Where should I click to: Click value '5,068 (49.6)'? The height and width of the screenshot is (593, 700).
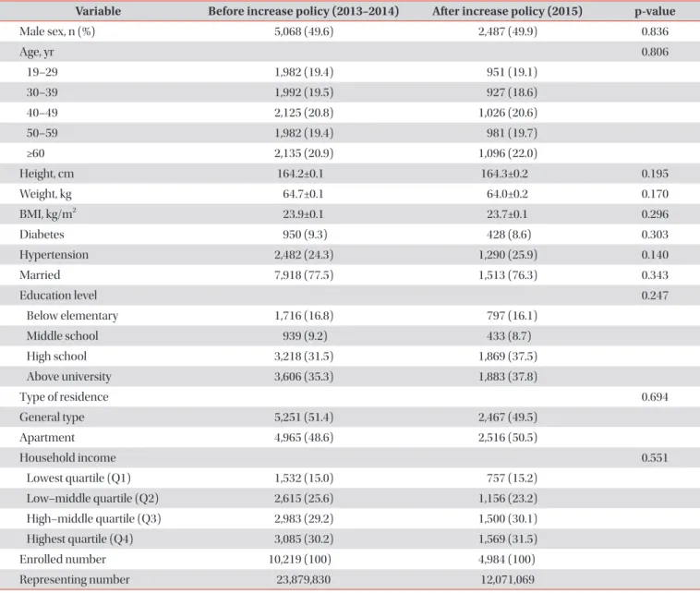(304, 31)
